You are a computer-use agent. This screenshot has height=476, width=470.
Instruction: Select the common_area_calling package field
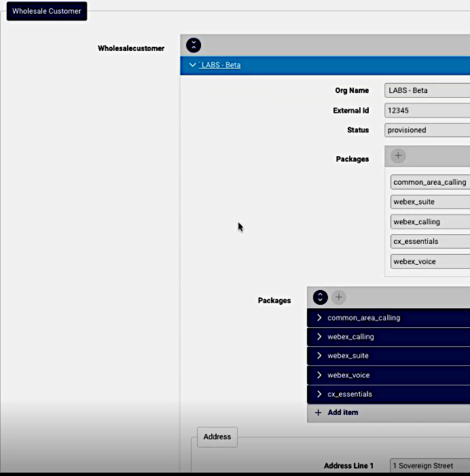pos(430,182)
